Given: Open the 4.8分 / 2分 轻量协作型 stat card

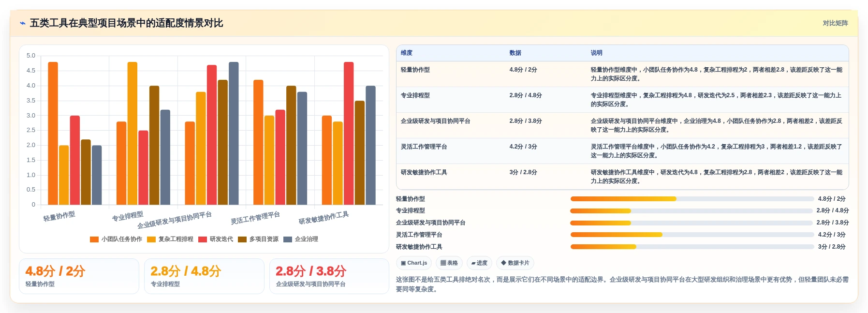Looking at the screenshot, I should point(79,276).
